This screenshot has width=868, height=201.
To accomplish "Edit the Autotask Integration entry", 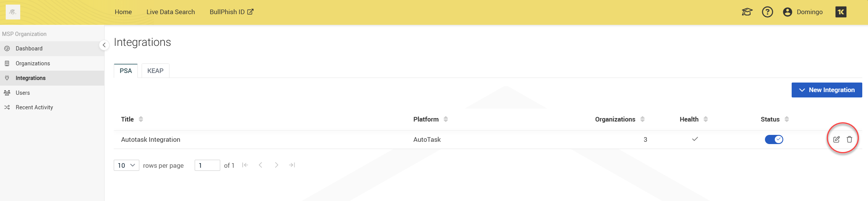I will (x=836, y=139).
